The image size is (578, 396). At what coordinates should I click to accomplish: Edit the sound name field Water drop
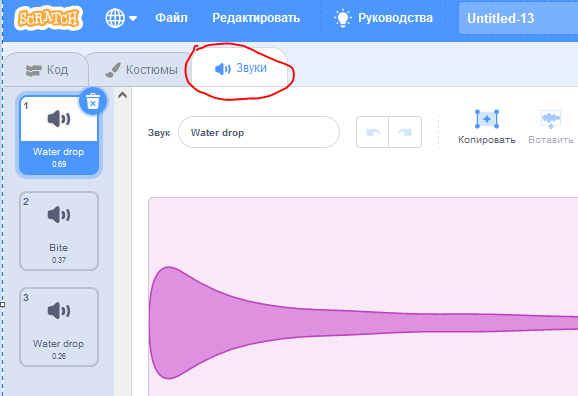click(x=259, y=132)
